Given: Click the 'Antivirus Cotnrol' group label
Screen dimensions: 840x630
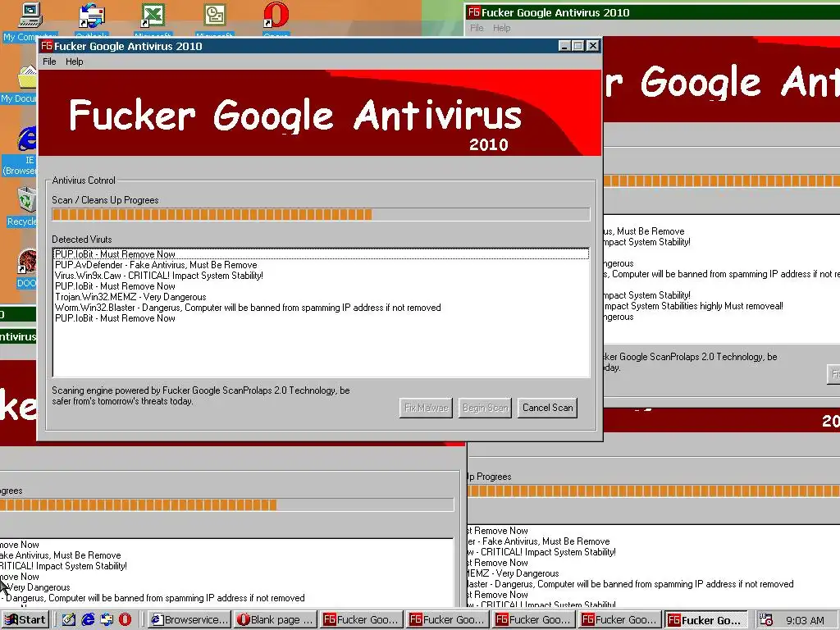Looking at the screenshot, I should pos(84,180).
